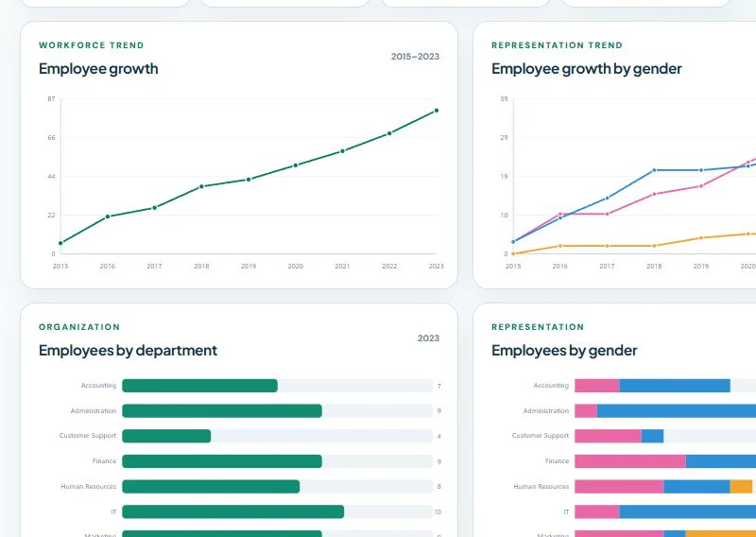The image size is (756, 537).
Task: Click the green Accounting bar in Employees by department
Action: (x=199, y=386)
